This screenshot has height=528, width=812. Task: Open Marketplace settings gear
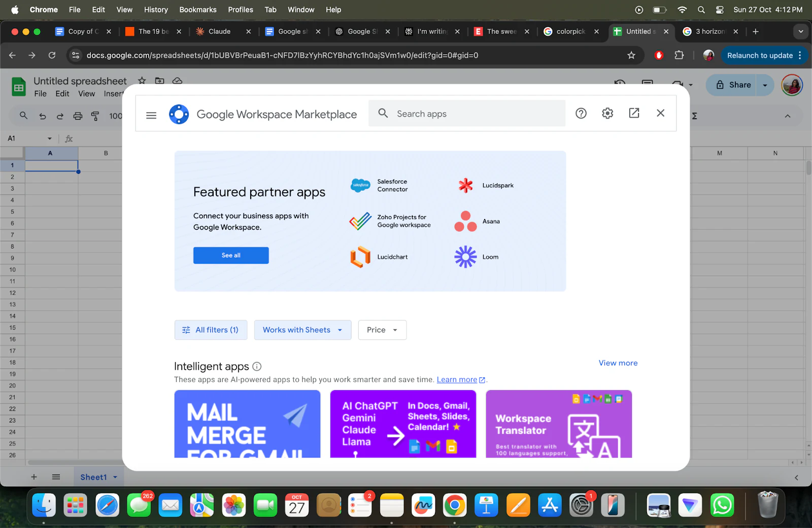[607, 113]
